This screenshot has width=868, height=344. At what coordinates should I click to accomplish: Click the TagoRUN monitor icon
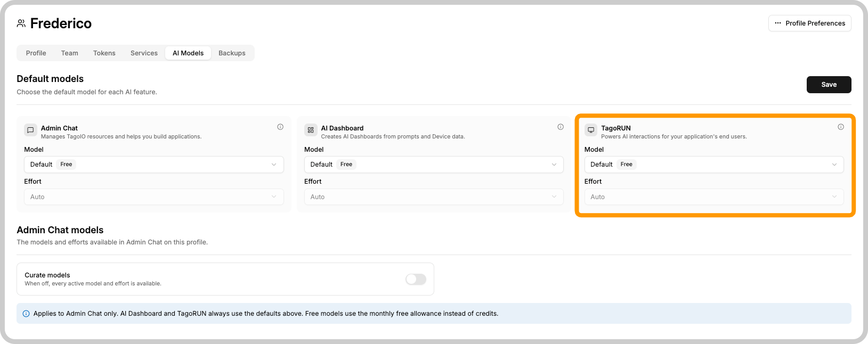coord(591,130)
